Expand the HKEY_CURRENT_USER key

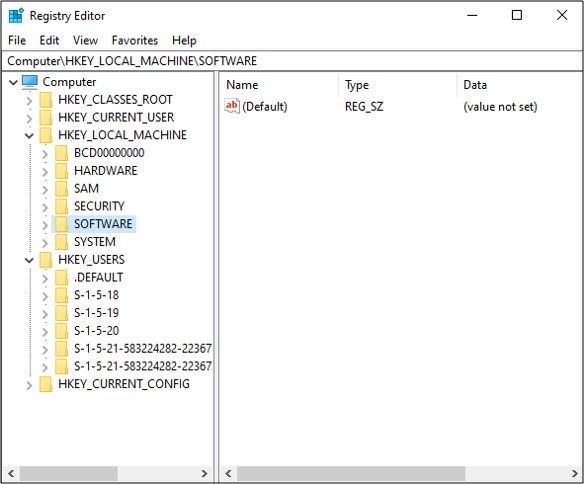29,118
